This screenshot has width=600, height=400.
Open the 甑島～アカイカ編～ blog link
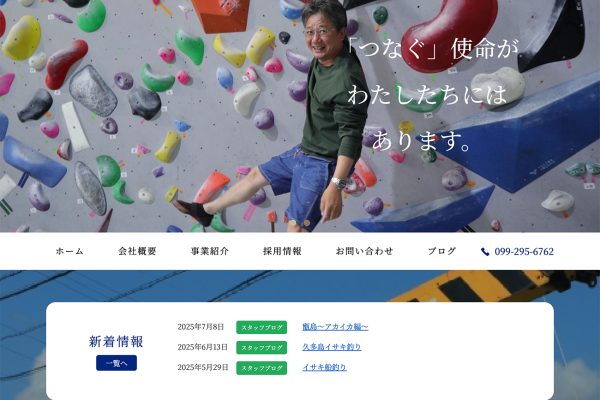point(335,327)
